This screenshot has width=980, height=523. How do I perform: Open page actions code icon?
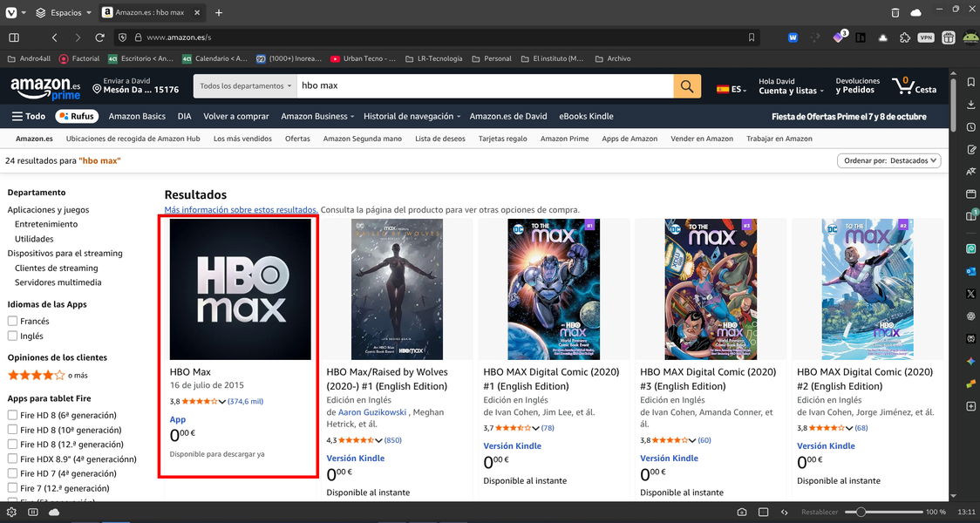(x=785, y=512)
